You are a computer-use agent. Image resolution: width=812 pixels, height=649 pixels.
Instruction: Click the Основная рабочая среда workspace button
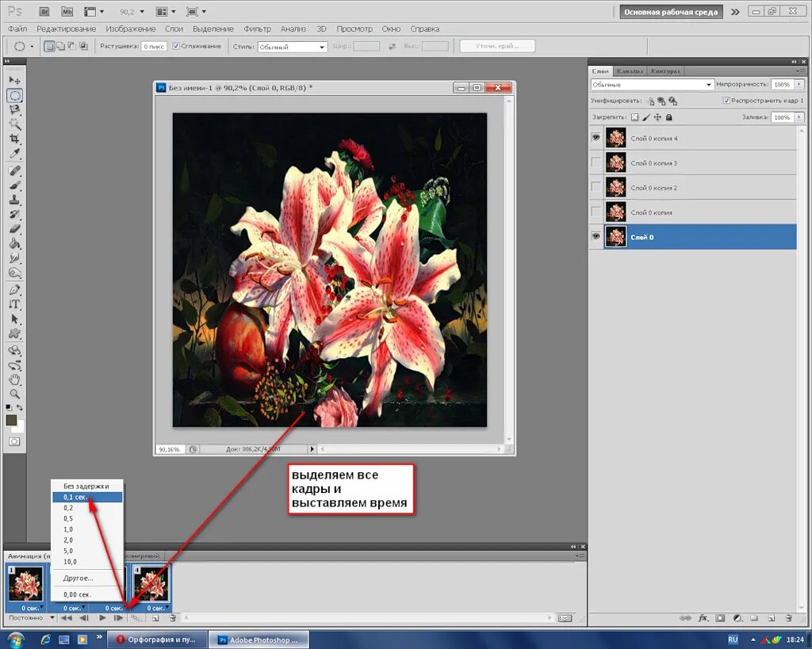coord(671,12)
